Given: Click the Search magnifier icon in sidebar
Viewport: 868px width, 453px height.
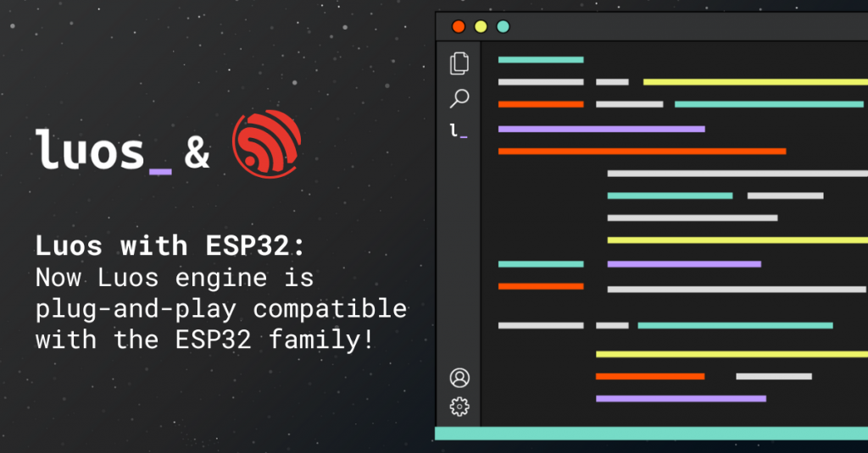Looking at the screenshot, I should coord(459,98).
